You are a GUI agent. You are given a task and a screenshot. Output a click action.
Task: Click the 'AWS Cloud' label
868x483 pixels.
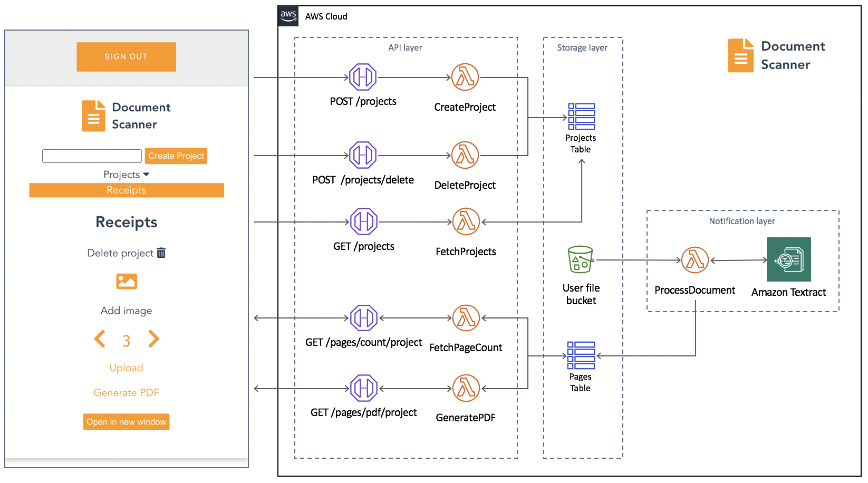[x=326, y=16]
